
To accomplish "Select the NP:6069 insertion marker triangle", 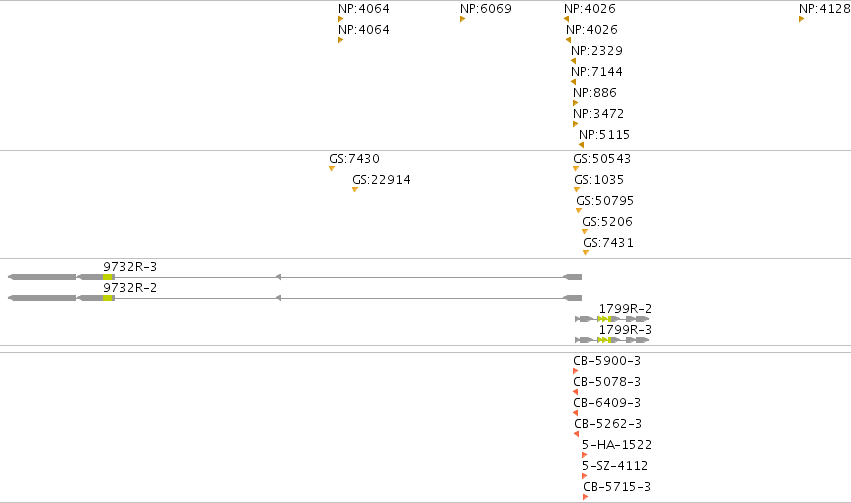I will point(462,19).
